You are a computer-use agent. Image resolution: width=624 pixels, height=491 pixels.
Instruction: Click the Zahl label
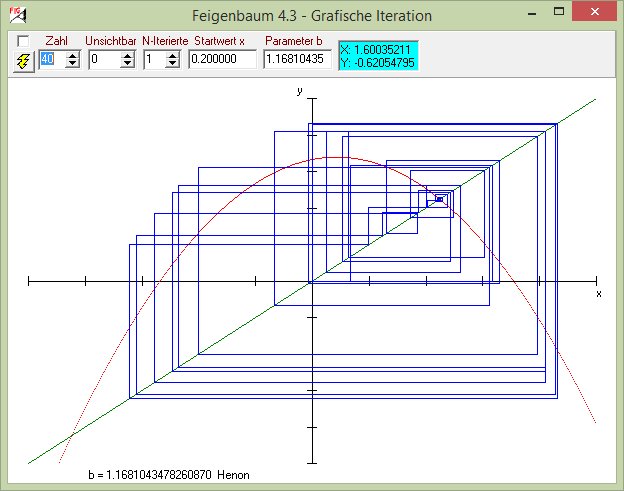click(57, 41)
